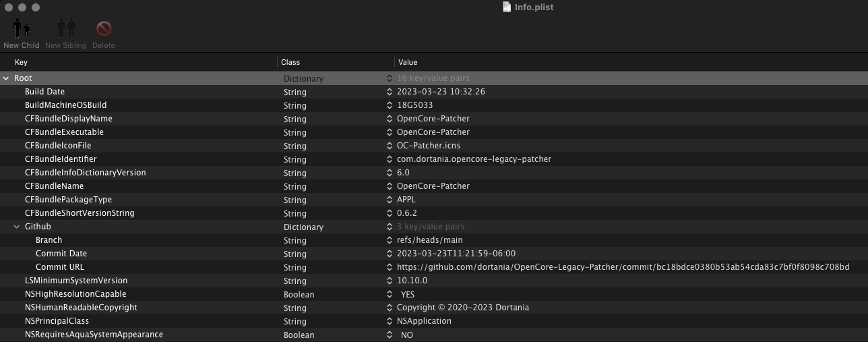Select the LSMinimumSystemVersion key
868x342 pixels.
(x=76, y=281)
